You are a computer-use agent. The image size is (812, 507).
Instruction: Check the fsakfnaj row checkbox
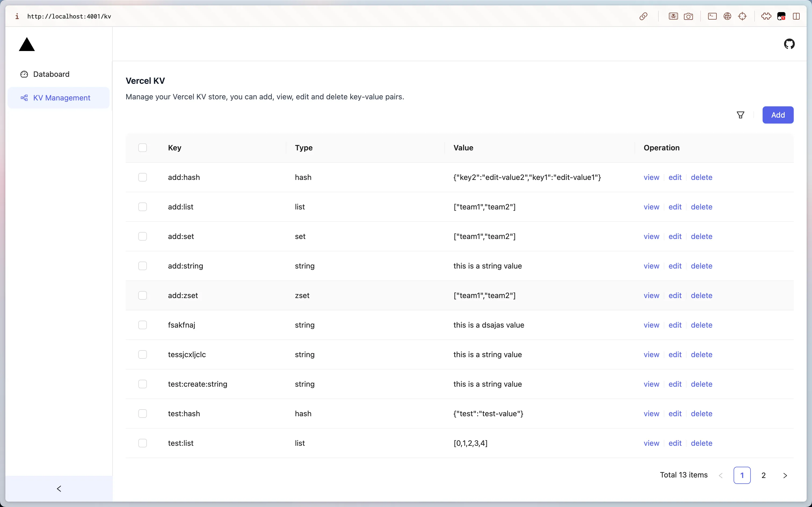coord(143,325)
